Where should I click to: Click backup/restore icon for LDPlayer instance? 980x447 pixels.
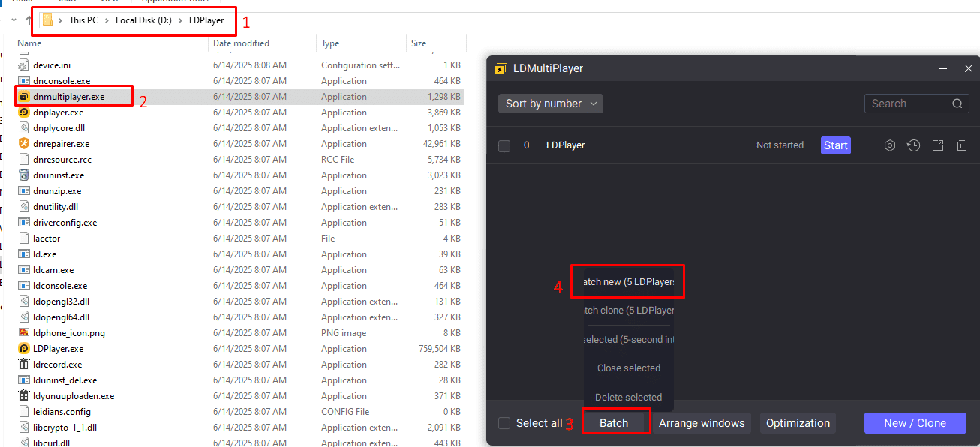tap(913, 145)
